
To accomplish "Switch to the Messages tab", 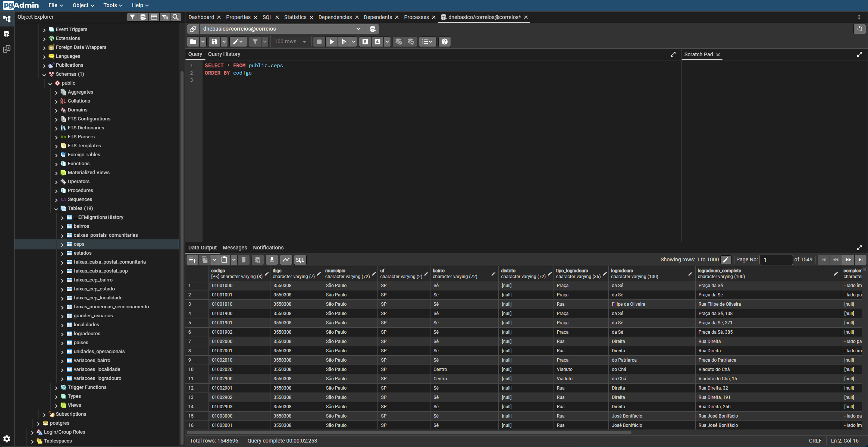I will [x=235, y=248].
